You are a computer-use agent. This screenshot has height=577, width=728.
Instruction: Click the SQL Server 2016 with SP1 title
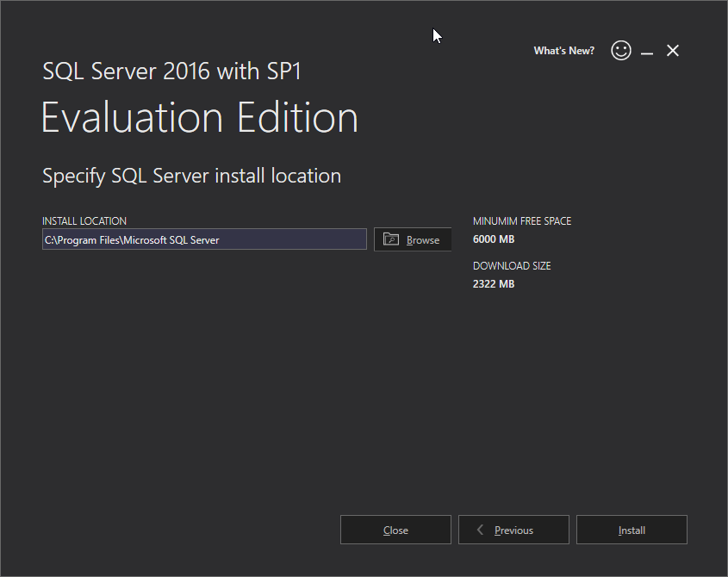pyautogui.click(x=171, y=71)
